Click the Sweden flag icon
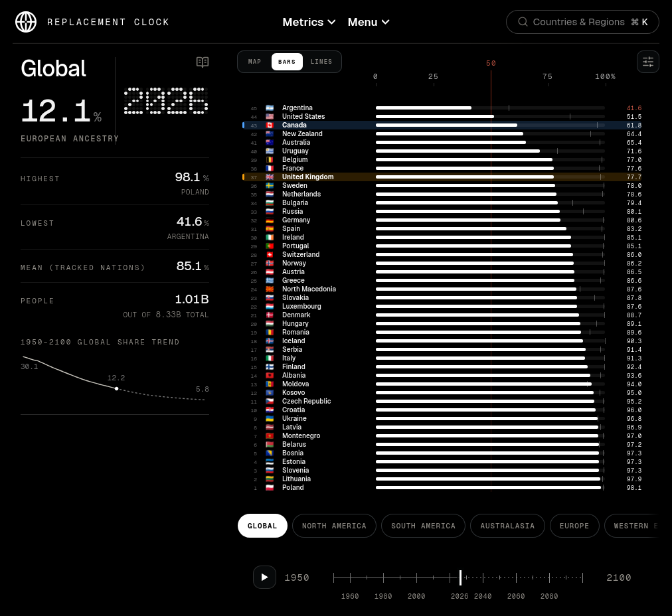Viewport: 672px width, 616px height. (x=270, y=185)
